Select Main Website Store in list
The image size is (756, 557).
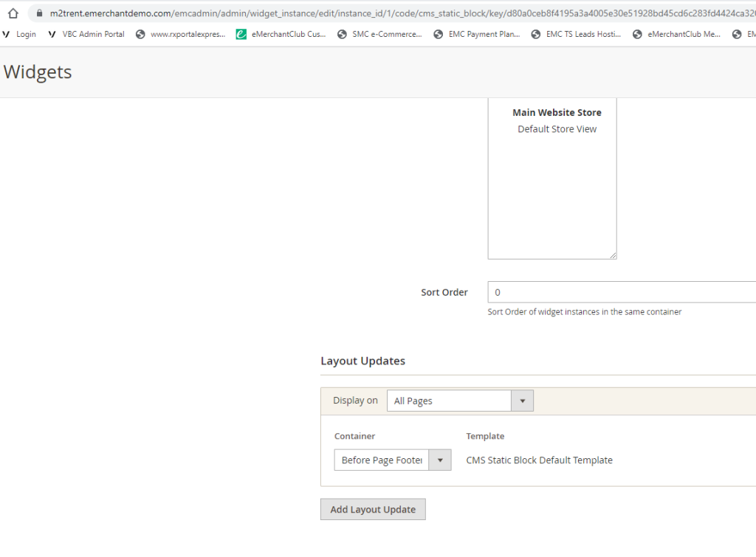(557, 113)
